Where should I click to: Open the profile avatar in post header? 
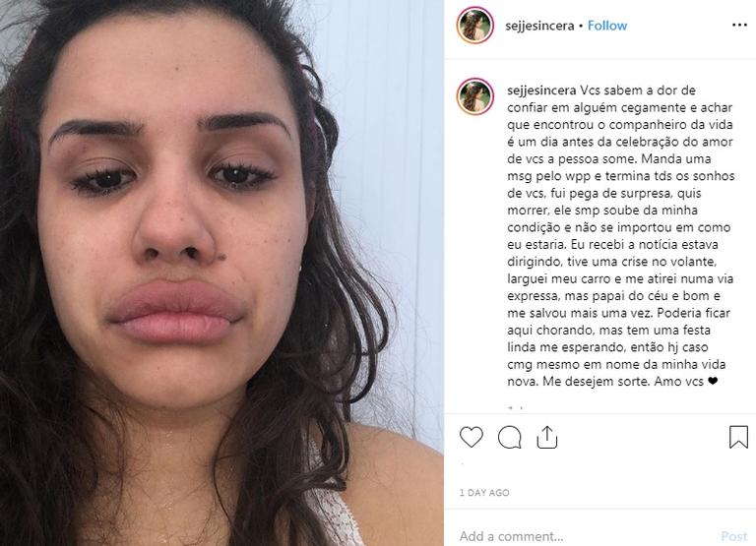pos(474,25)
